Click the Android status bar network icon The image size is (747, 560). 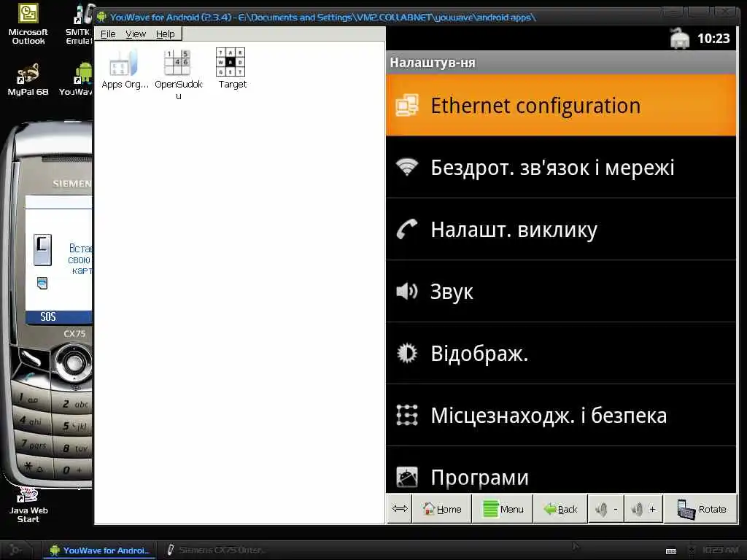pyautogui.click(x=680, y=38)
